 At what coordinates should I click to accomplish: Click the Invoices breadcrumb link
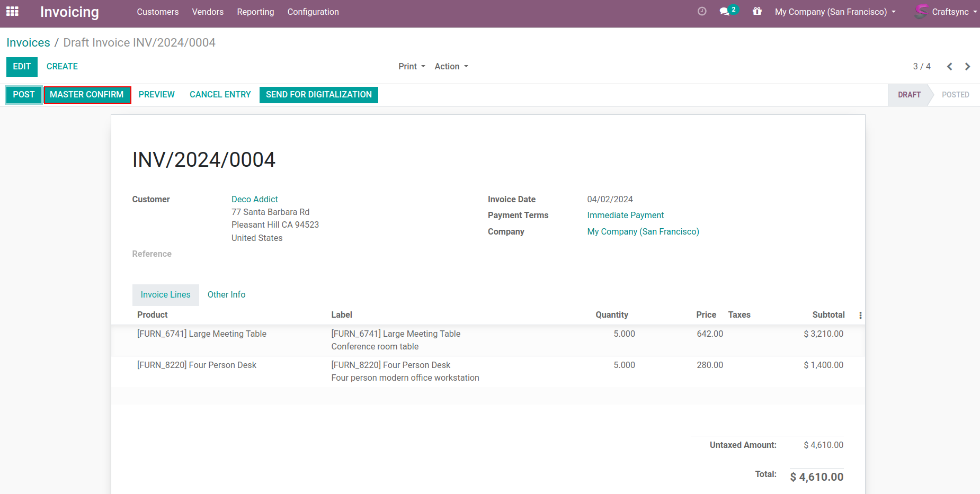coord(28,42)
